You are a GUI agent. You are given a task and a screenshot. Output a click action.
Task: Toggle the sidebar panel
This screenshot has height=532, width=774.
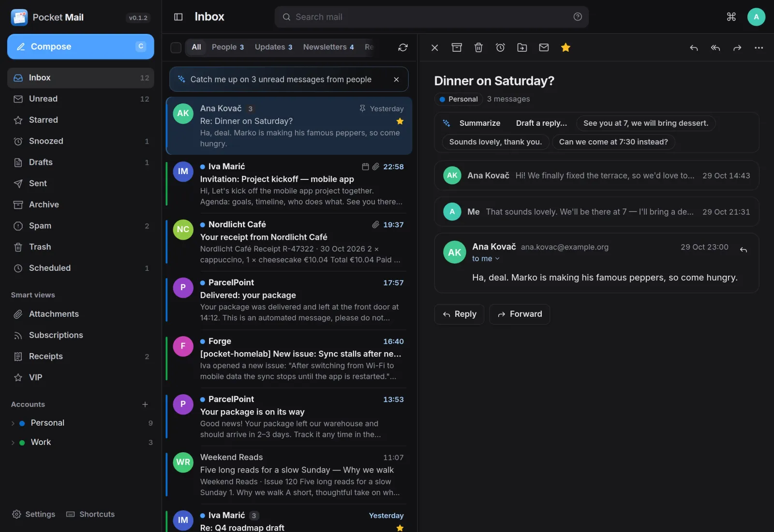pyautogui.click(x=179, y=17)
